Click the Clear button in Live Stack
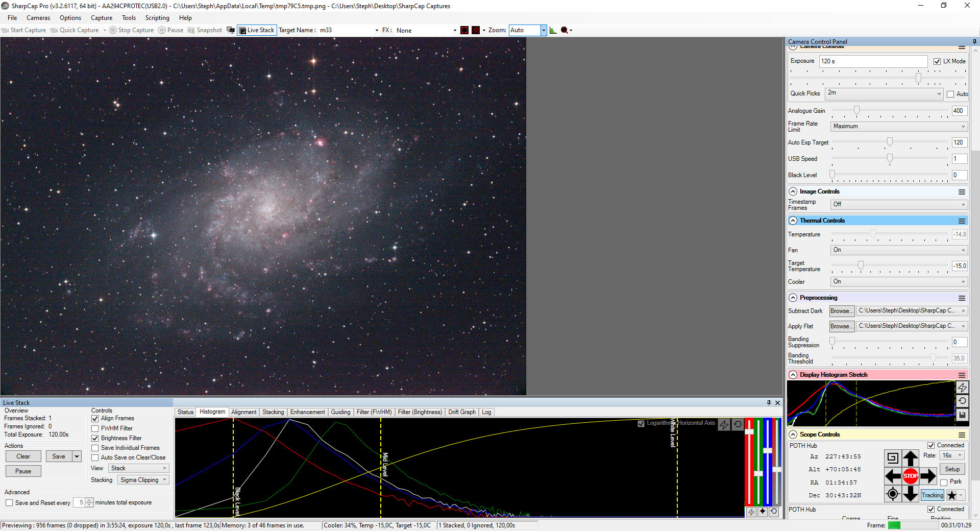Viewport: 980px width, 531px height. pyautogui.click(x=23, y=456)
